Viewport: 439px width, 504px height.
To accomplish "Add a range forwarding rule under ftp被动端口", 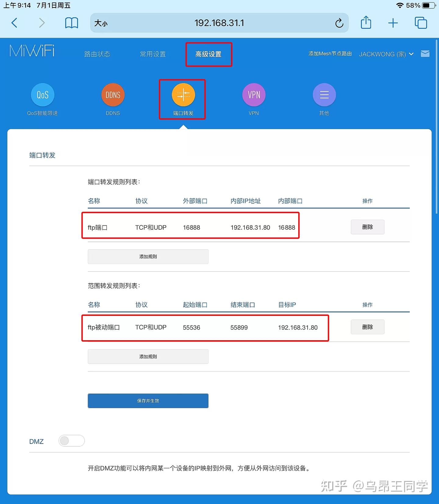I will [148, 357].
